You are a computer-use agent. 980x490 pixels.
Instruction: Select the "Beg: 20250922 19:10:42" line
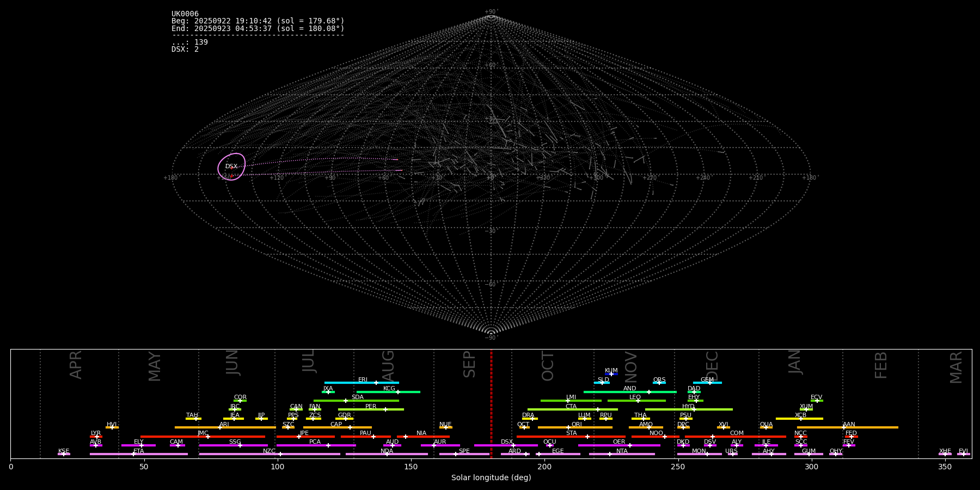(x=258, y=21)
